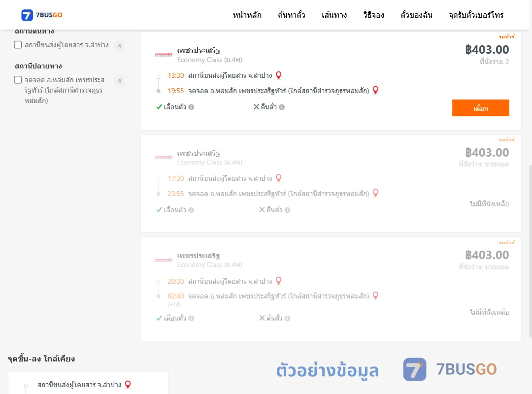Open the วิธีจอง navigation link
The height and width of the screenshot is (394, 532).
373,15
